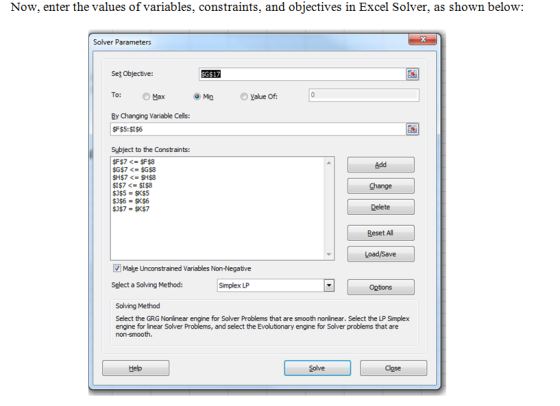Screen dimensions: 560x406
Task: Click the Add constraint button
Action: (381, 165)
